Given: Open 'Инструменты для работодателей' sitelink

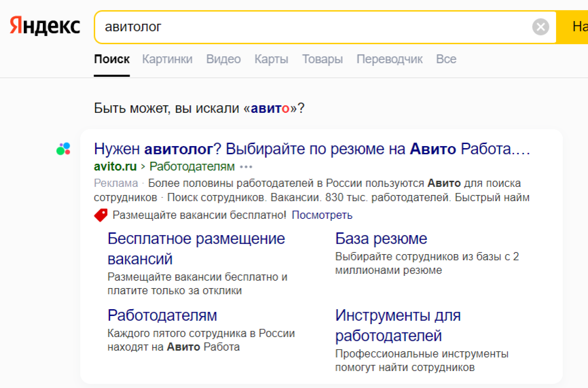Looking at the screenshot, I should coord(398,325).
